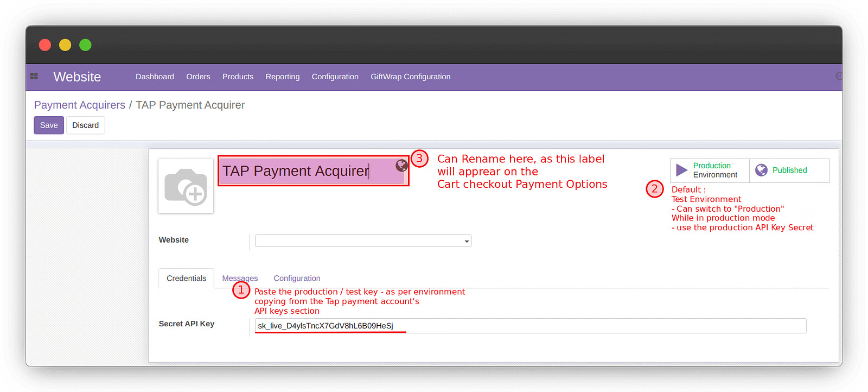Switch to the Credentials tab
Viewport: 868px width, 392px height.
(186, 278)
